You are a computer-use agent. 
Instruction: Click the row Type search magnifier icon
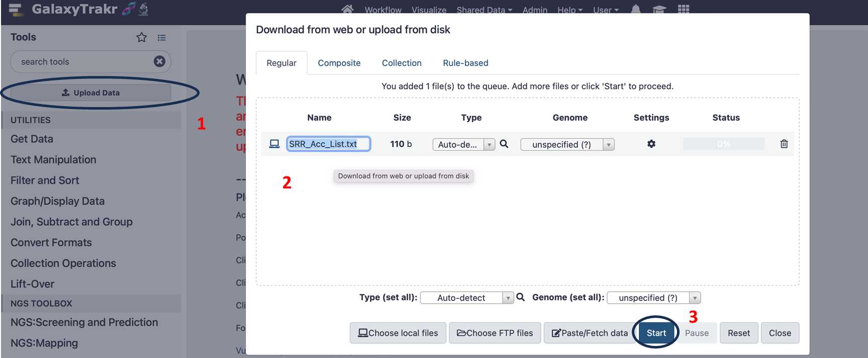pyautogui.click(x=504, y=144)
